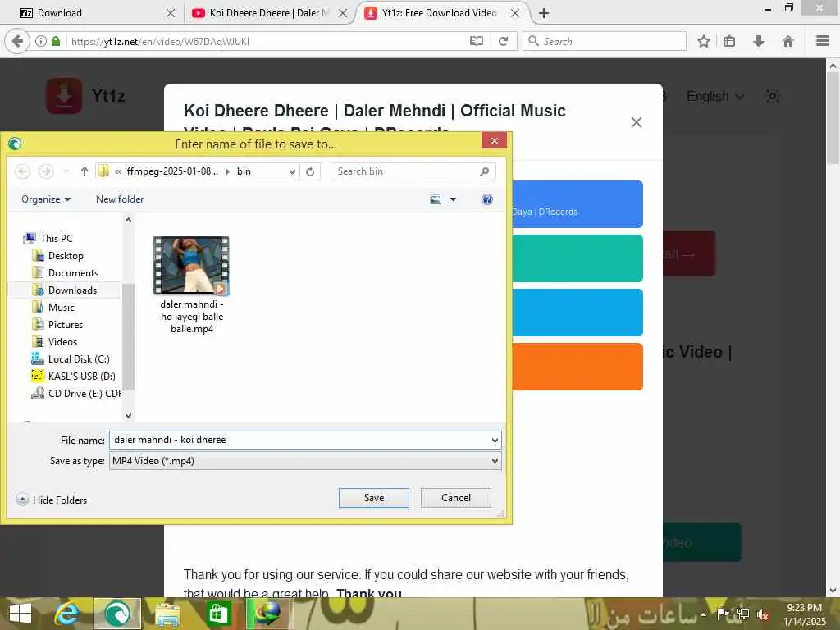Expand the view options dropdown arrow

pyautogui.click(x=453, y=199)
